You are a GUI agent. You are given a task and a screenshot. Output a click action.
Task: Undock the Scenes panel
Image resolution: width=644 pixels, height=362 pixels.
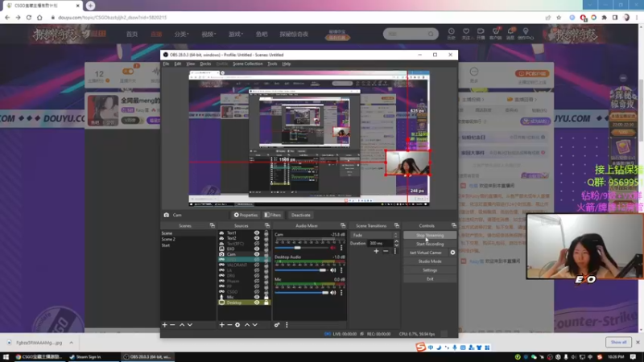click(212, 225)
